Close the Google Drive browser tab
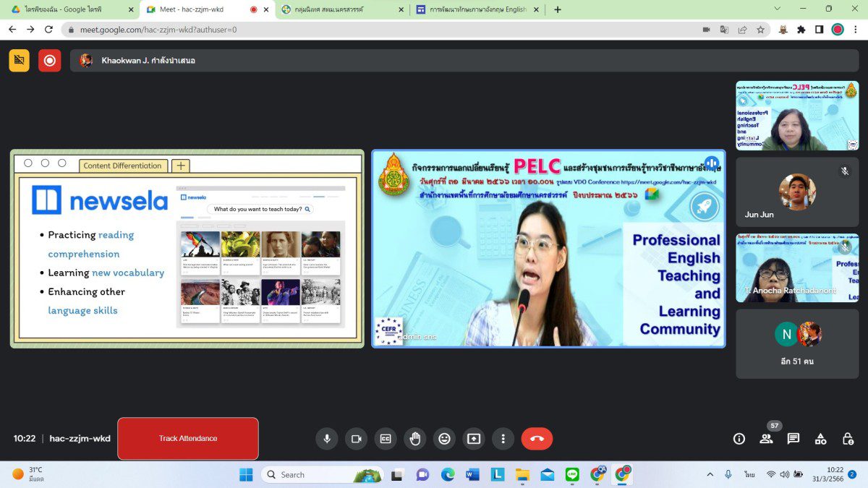 [x=131, y=9]
